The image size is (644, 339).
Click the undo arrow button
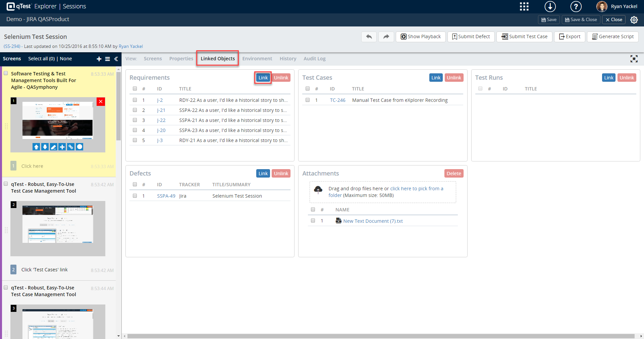click(369, 37)
